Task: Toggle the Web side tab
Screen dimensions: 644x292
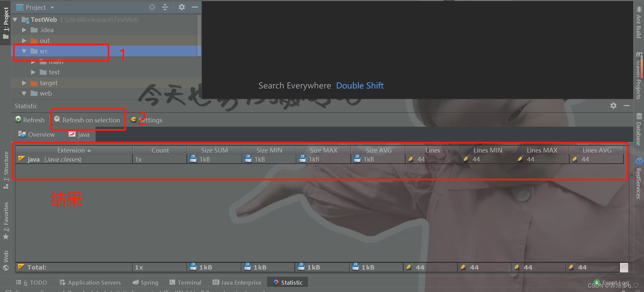Action: pos(6,260)
